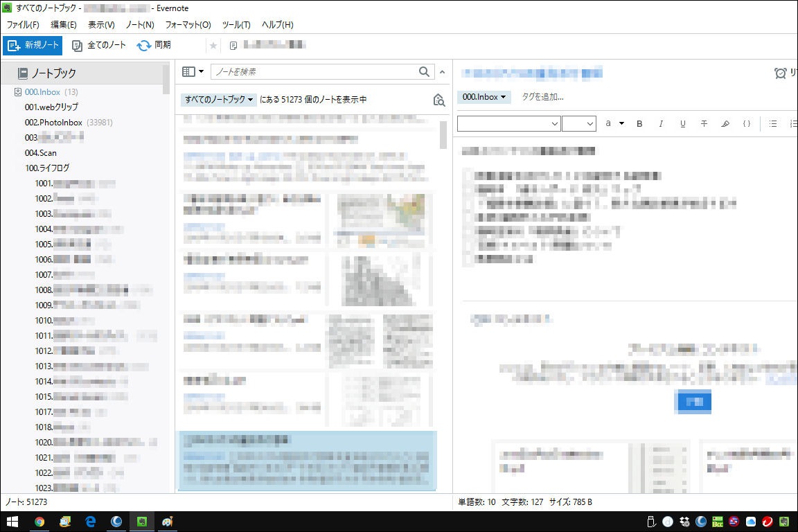Image resolution: width=798 pixels, height=532 pixels.
Task: Toggle the bulleted list
Action: pyautogui.click(x=773, y=124)
